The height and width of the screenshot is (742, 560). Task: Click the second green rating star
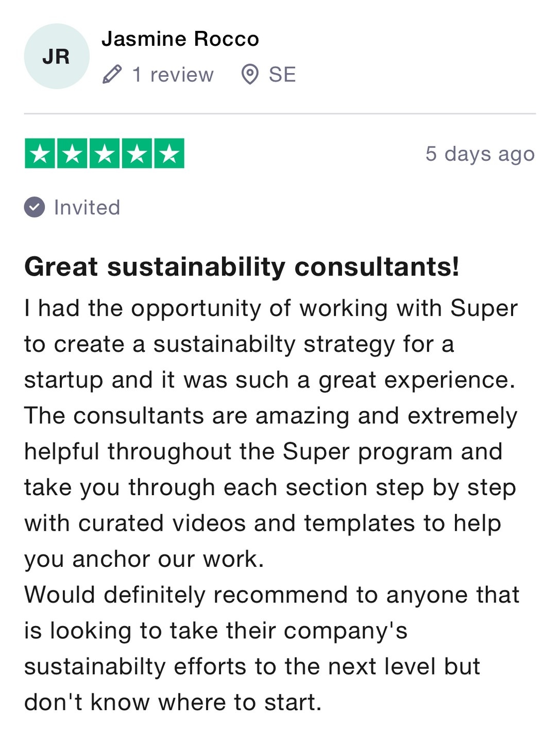point(72,154)
